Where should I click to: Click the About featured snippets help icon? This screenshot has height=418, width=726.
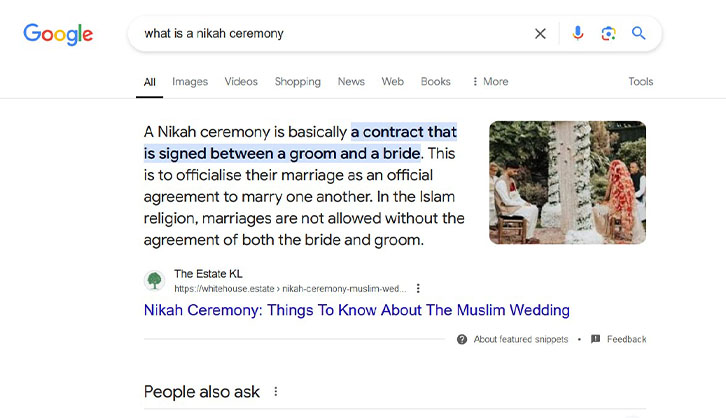[462, 339]
